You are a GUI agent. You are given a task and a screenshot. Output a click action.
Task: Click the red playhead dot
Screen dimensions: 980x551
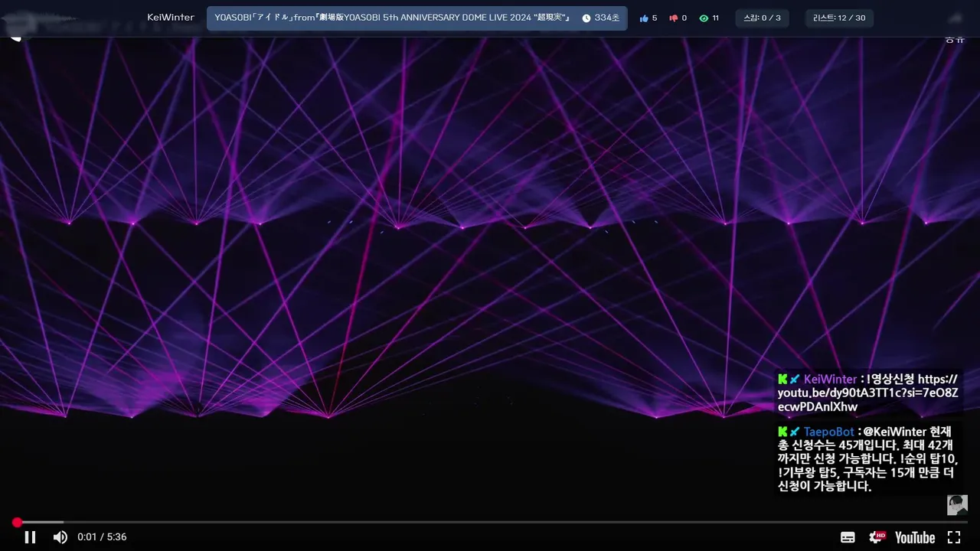click(17, 523)
